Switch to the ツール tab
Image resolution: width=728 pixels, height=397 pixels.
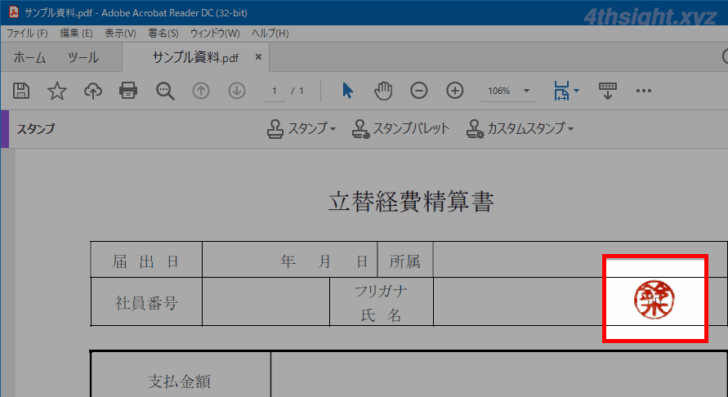coord(83,58)
